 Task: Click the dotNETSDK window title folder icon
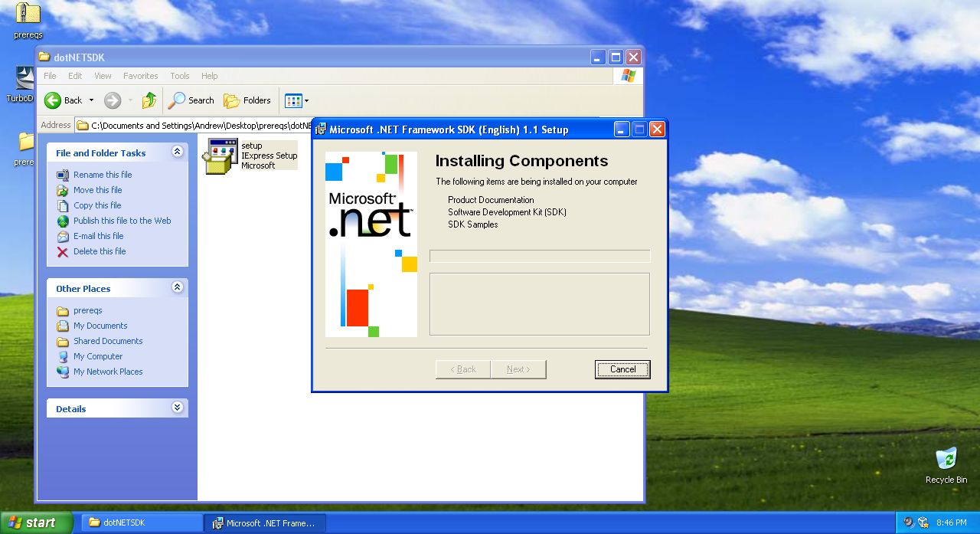tap(44, 57)
